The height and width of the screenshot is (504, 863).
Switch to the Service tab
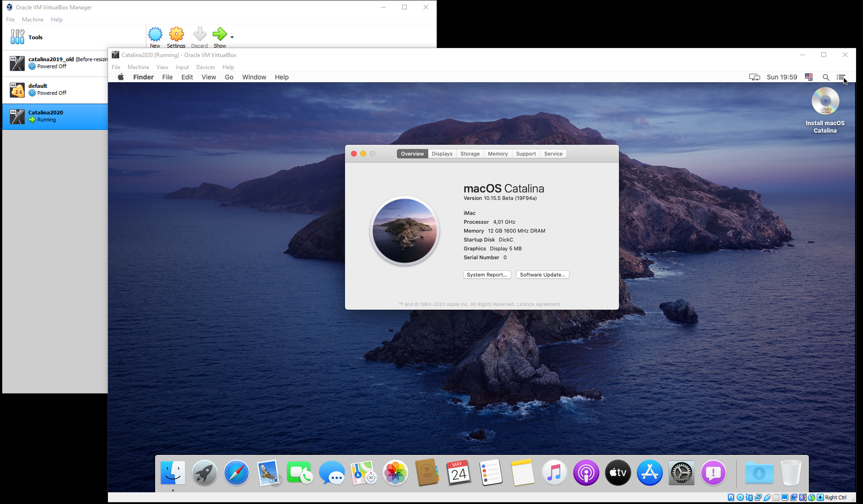pos(554,154)
